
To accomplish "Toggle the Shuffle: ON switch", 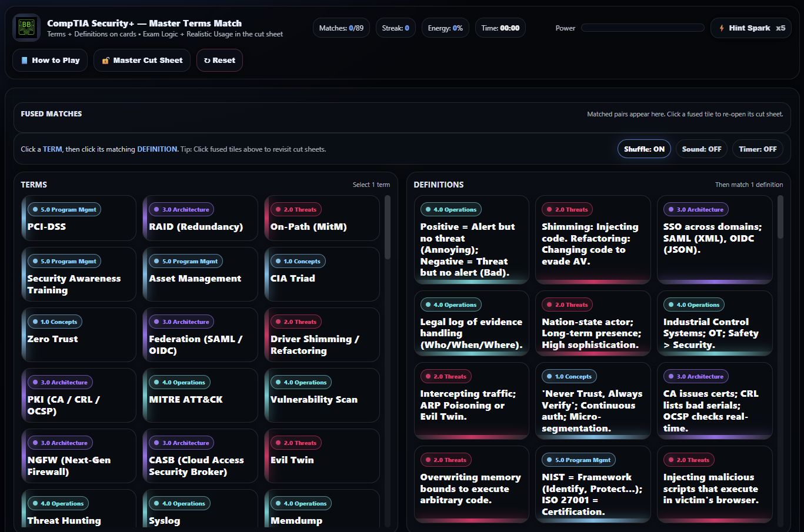I will pyautogui.click(x=644, y=149).
